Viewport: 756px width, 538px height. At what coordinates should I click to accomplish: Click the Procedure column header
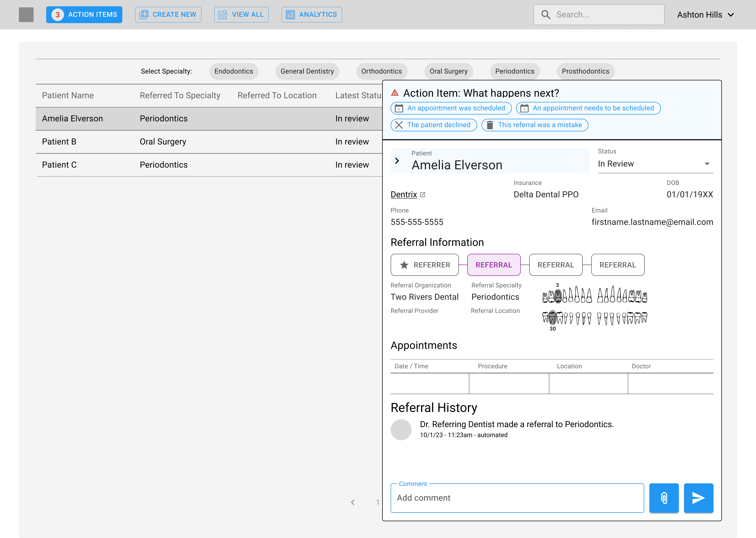(492, 366)
